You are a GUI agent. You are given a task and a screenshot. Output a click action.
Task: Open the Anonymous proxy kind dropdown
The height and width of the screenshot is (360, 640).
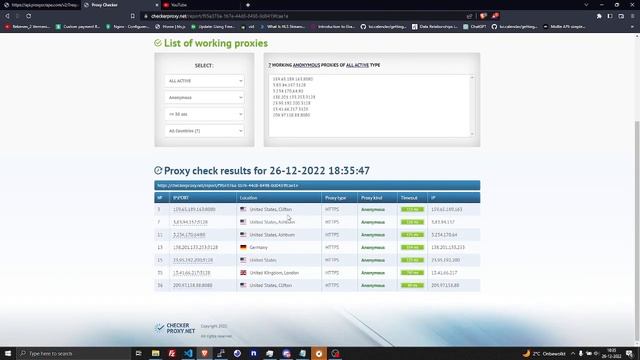pyautogui.click(x=204, y=98)
